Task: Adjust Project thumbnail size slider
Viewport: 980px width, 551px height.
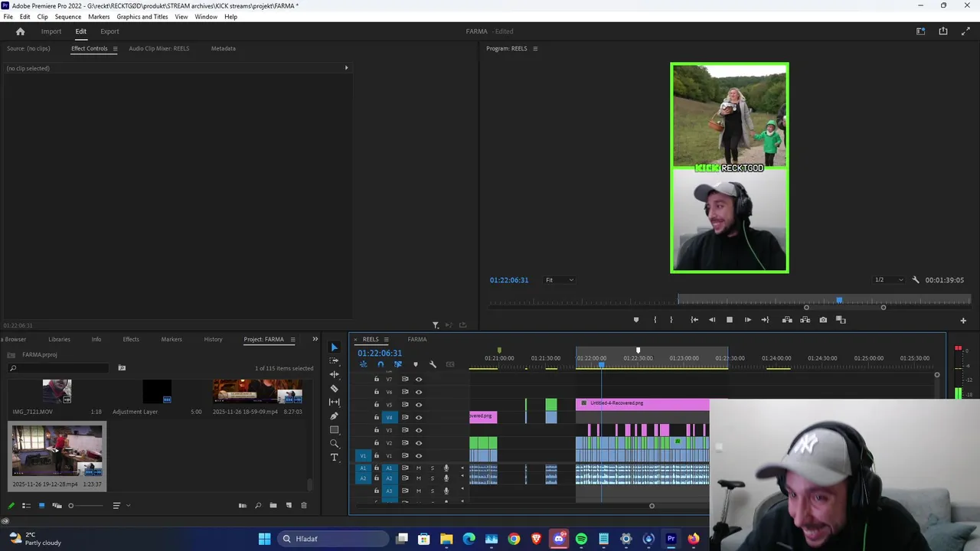Action: coord(86,505)
